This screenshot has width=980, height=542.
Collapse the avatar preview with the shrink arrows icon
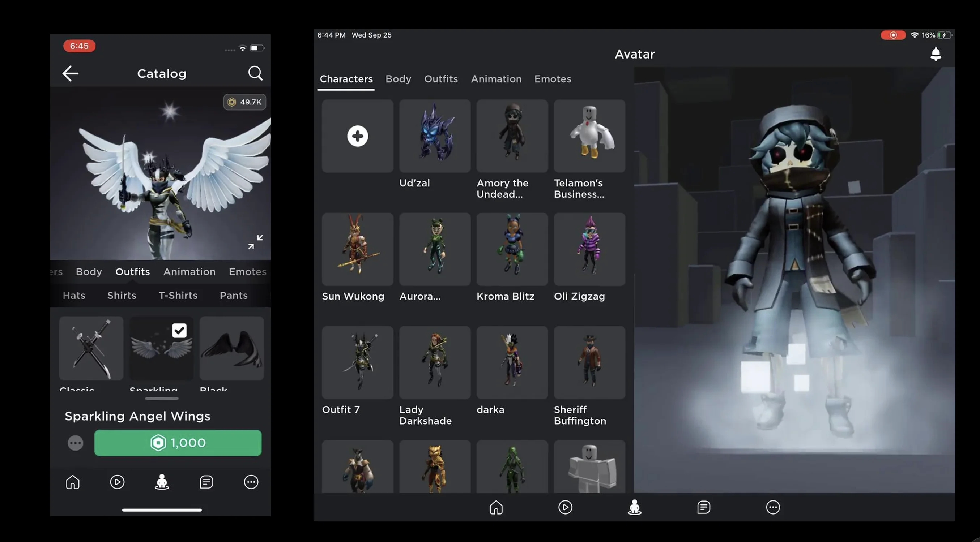pos(255,242)
